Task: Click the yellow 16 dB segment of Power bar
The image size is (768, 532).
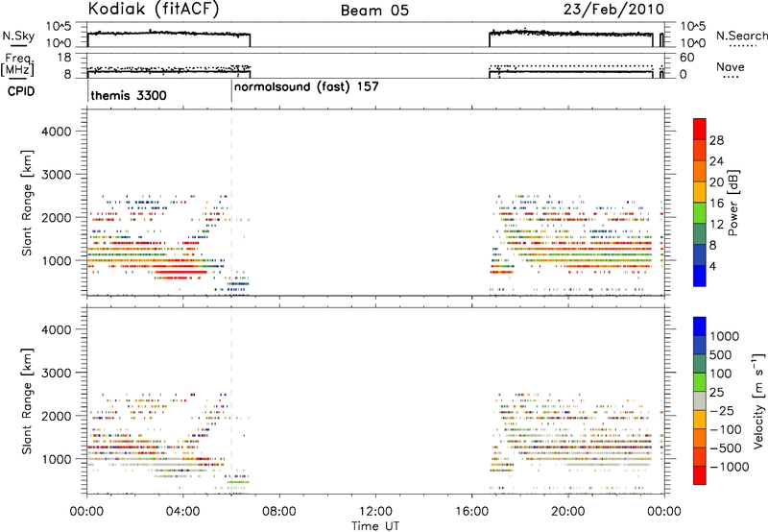Action: point(700,191)
